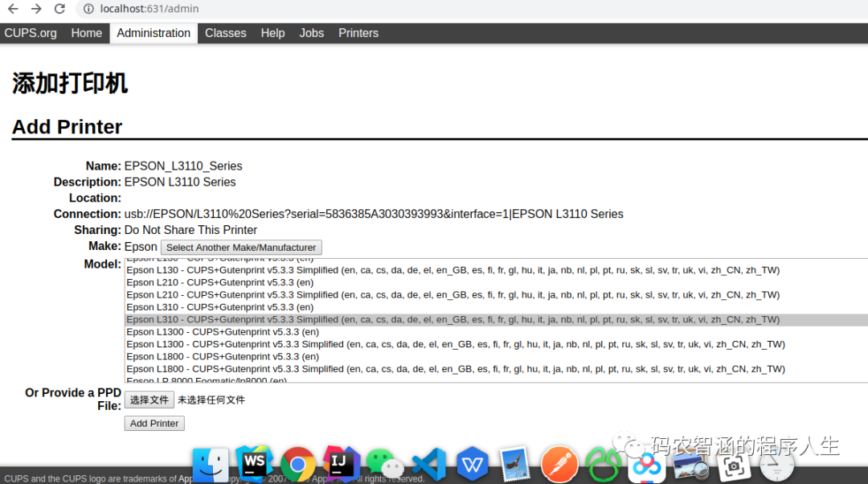Screen dimensions: 868x484
Task: Launch Screenshot camera dock icon
Action: pos(734,466)
